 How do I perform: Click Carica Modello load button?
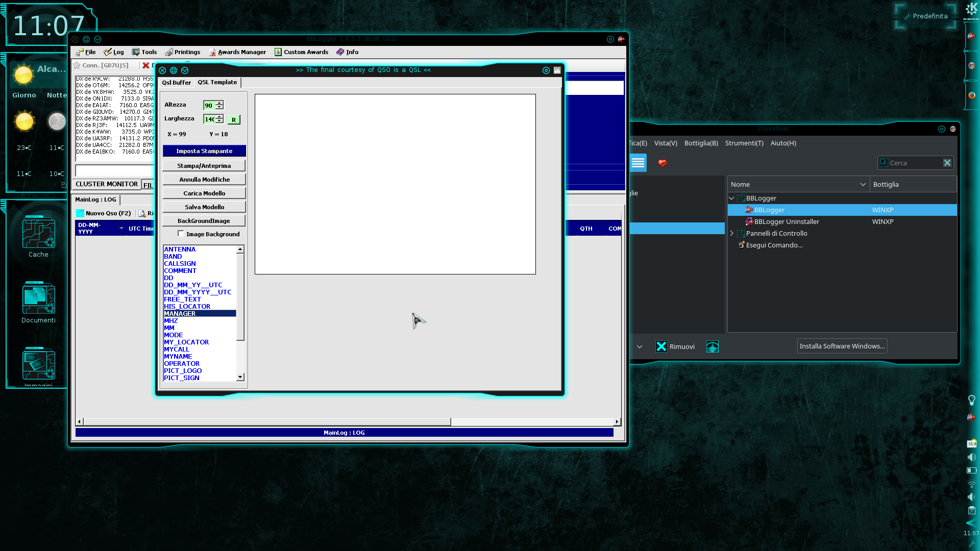tap(203, 193)
